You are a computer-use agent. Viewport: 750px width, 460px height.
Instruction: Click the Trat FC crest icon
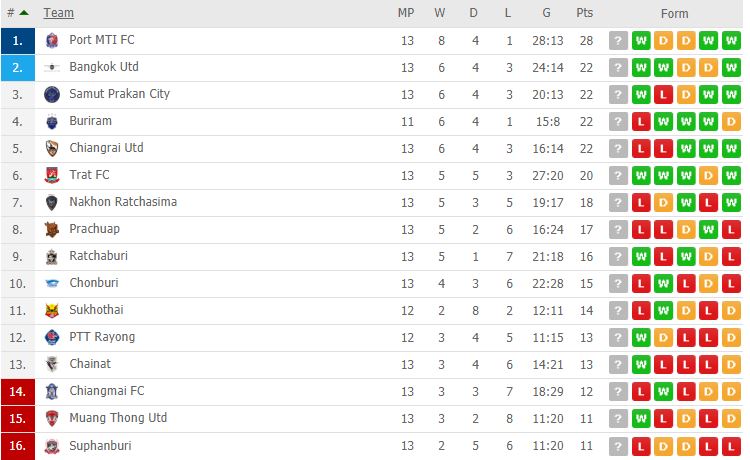(x=52, y=175)
